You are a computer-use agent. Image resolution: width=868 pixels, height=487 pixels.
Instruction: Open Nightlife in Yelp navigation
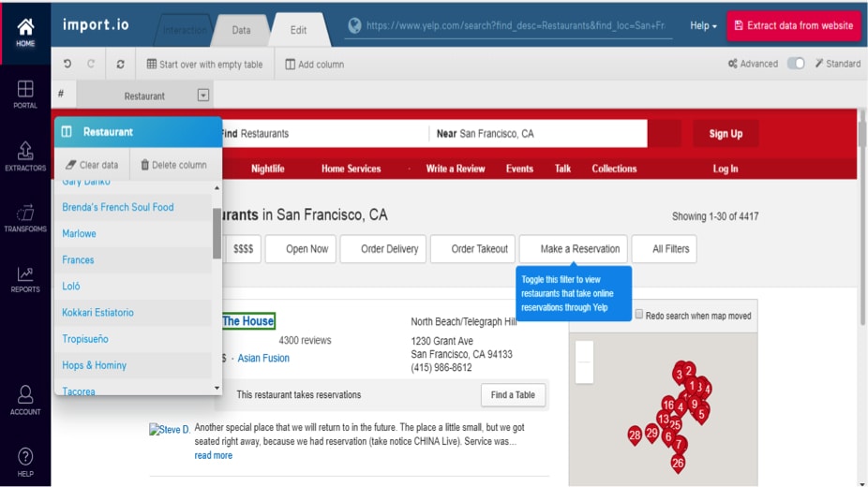click(268, 169)
